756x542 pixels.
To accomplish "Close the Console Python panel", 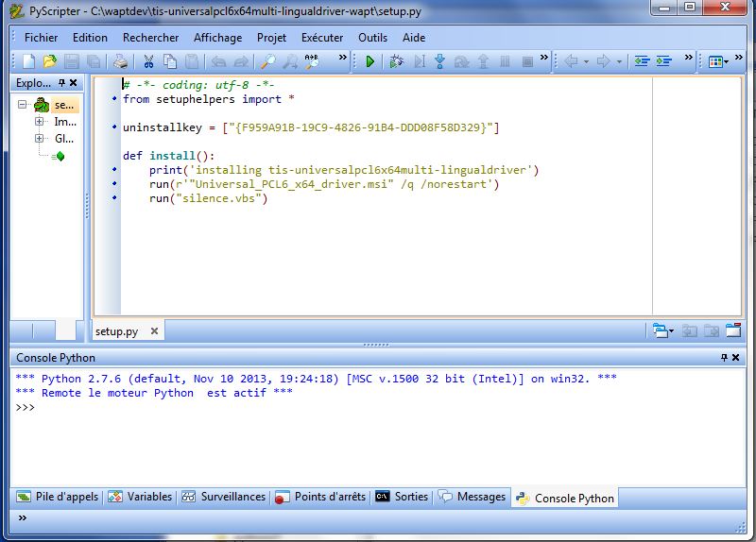I will tap(736, 358).
